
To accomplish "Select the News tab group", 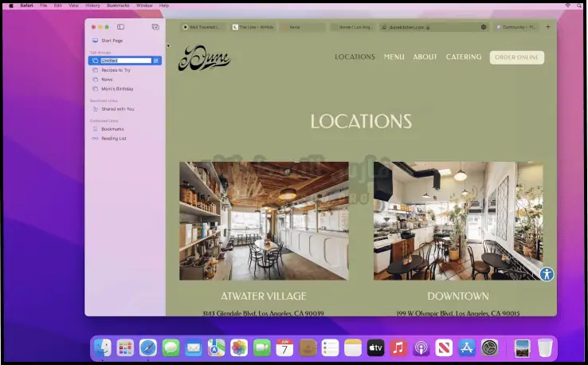I will pos(107,80).
